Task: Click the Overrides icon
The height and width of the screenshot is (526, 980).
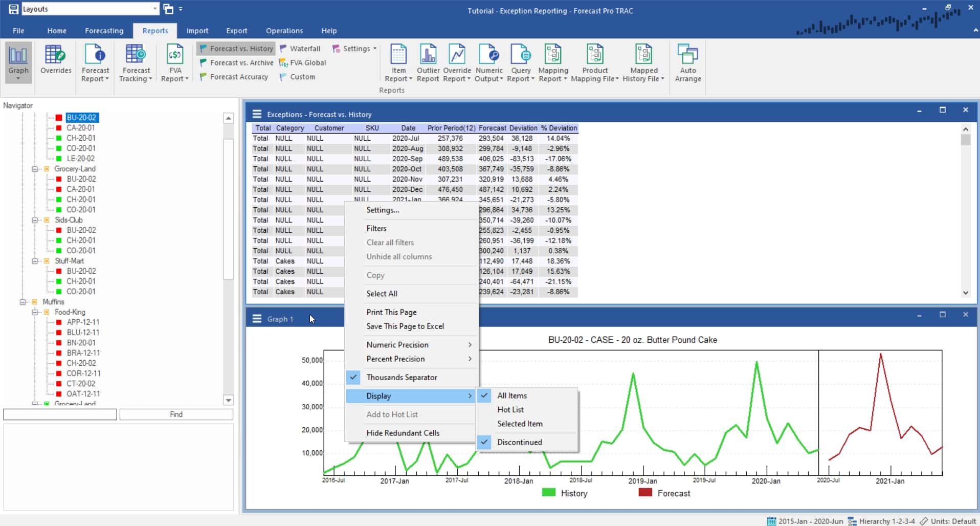Action: [x=55, y=60]
